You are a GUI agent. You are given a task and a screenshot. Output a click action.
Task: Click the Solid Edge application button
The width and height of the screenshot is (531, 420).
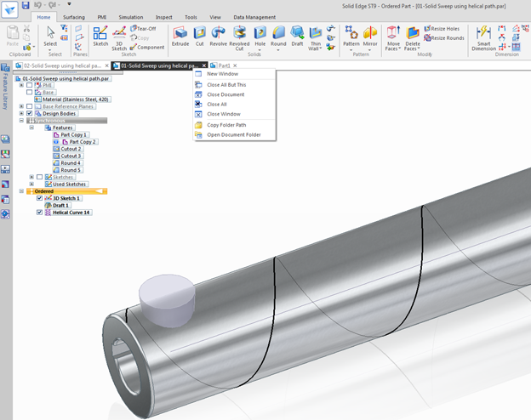[x=9, y=9]
